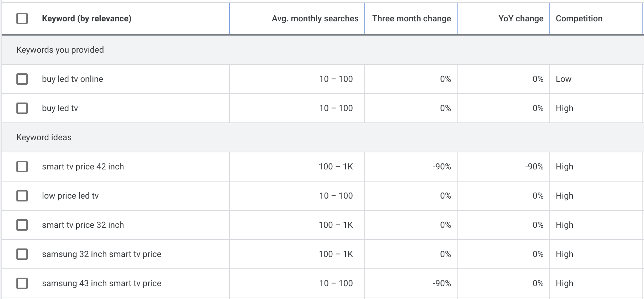Click 'Keywords you provided' section heading

[60, 50]
